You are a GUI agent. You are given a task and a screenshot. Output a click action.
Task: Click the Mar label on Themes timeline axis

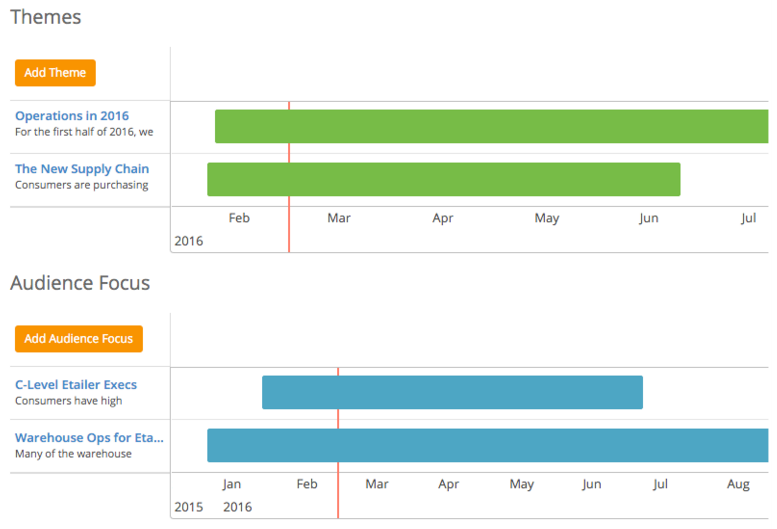pos(339,218)
